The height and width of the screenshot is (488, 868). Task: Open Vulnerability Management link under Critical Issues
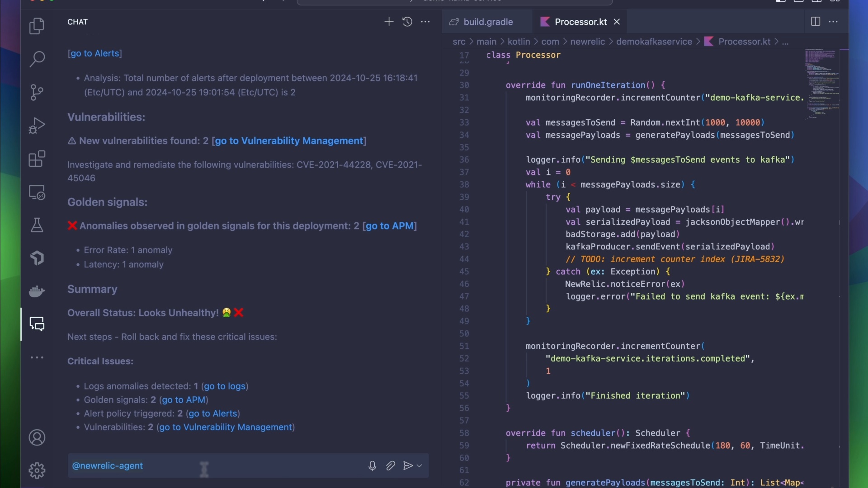click(226, 427)
